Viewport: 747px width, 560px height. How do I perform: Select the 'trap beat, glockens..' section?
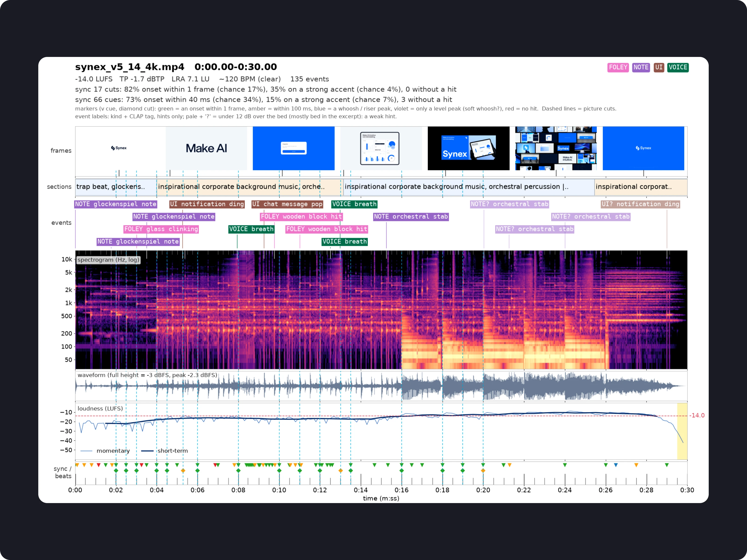click(116, 187)
